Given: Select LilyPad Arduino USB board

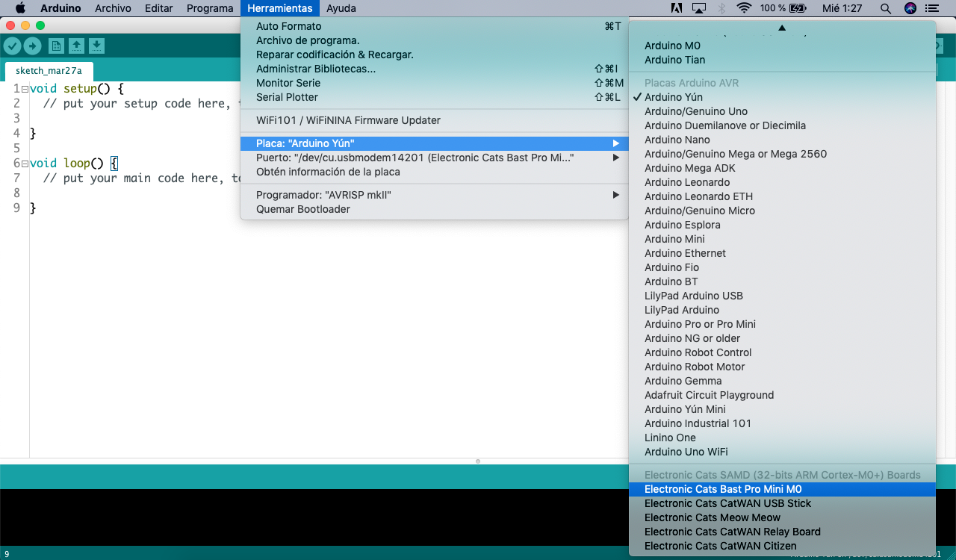Looking at the screenshot, I should (x=782, y=296).
